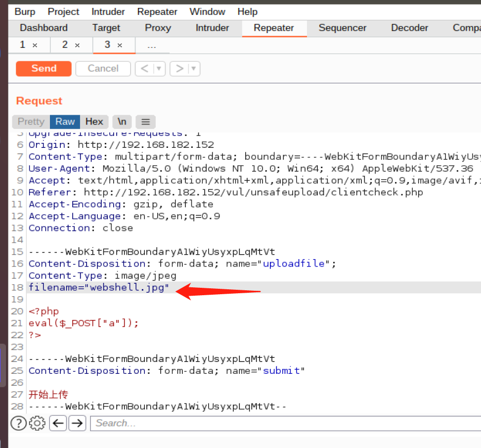Select the Repeater tool tab
The width and height of the screenshot is (481, 448).
[274, 28]
